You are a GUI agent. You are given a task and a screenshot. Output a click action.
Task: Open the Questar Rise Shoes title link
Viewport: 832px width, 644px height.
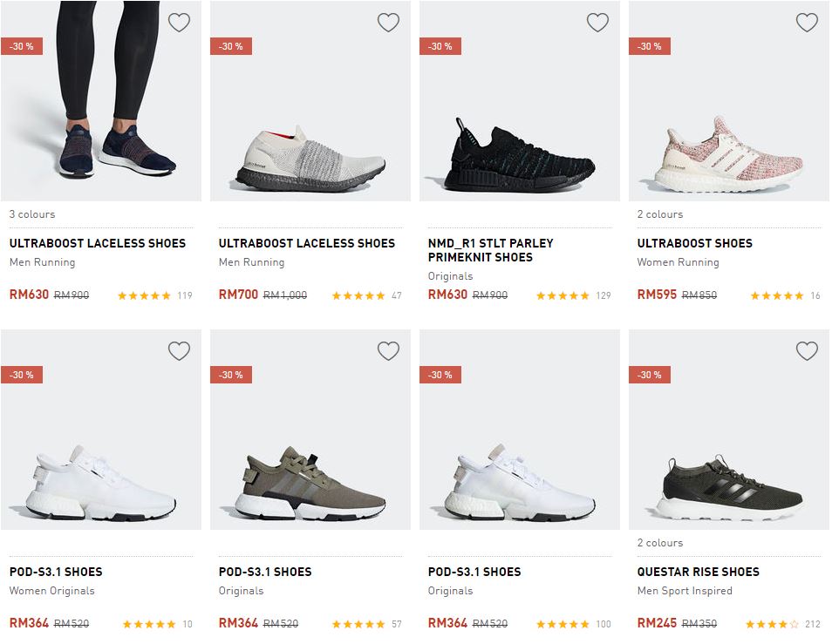tap(698, 572)
